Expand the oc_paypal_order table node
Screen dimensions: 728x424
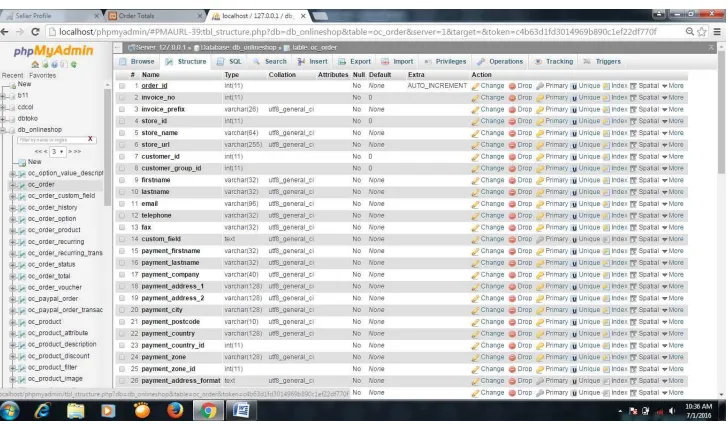(13, 299)
